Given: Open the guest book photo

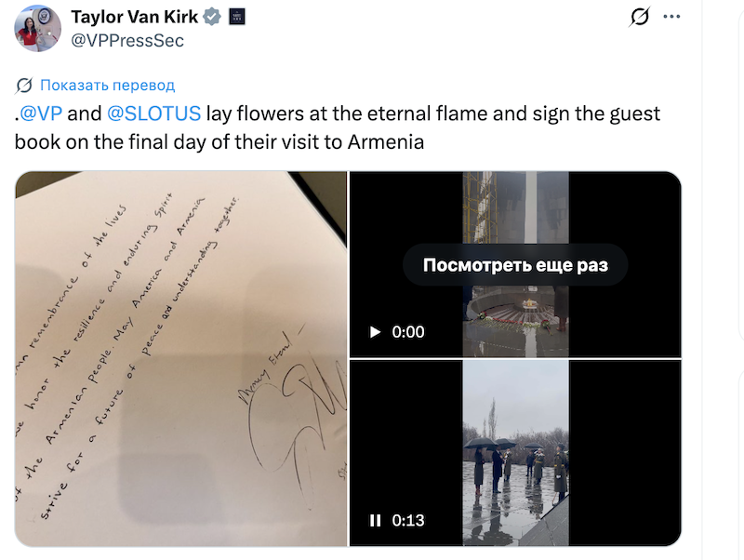Looking at the screenshot, I should pyautogui.click(x=180, y=359).
